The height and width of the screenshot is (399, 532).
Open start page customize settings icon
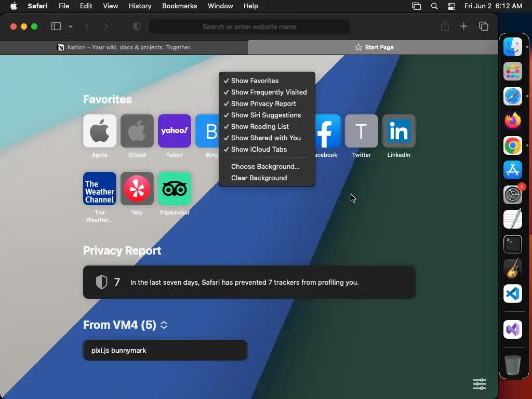coord(480,384)
